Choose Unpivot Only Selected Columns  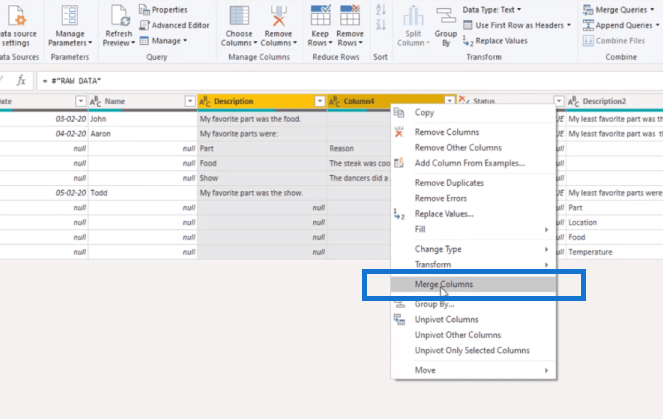click(473, 351)
